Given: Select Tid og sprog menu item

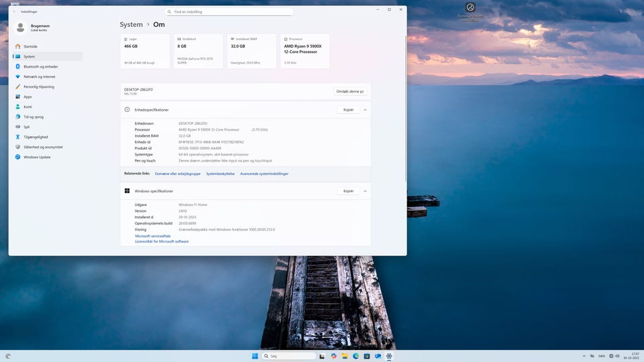Looking at the screenshot, I should (x=34, y=117).
